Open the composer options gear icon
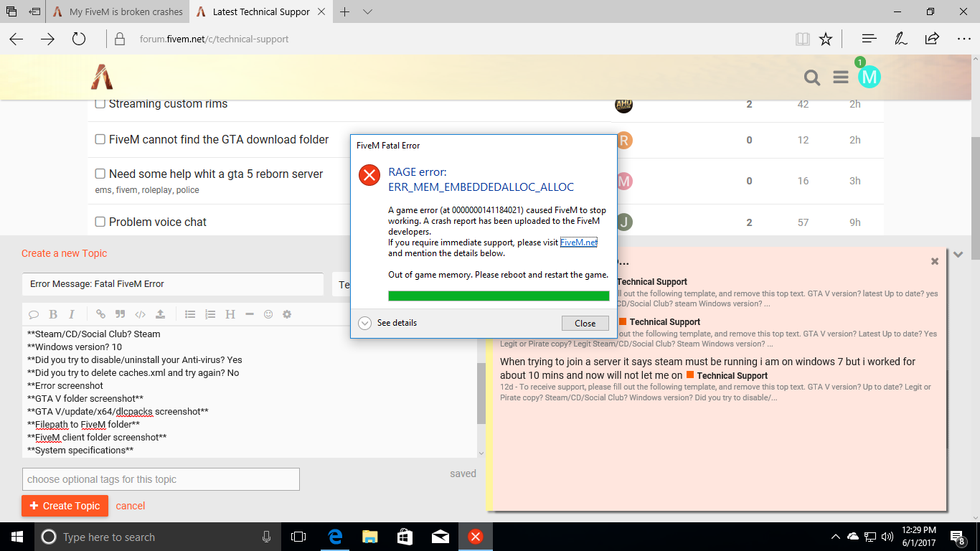 tap(286, 314)
